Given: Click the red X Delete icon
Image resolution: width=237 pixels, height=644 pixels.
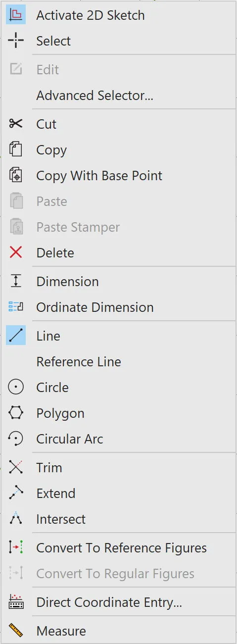Looking at the screenshot, I should 16,252.
